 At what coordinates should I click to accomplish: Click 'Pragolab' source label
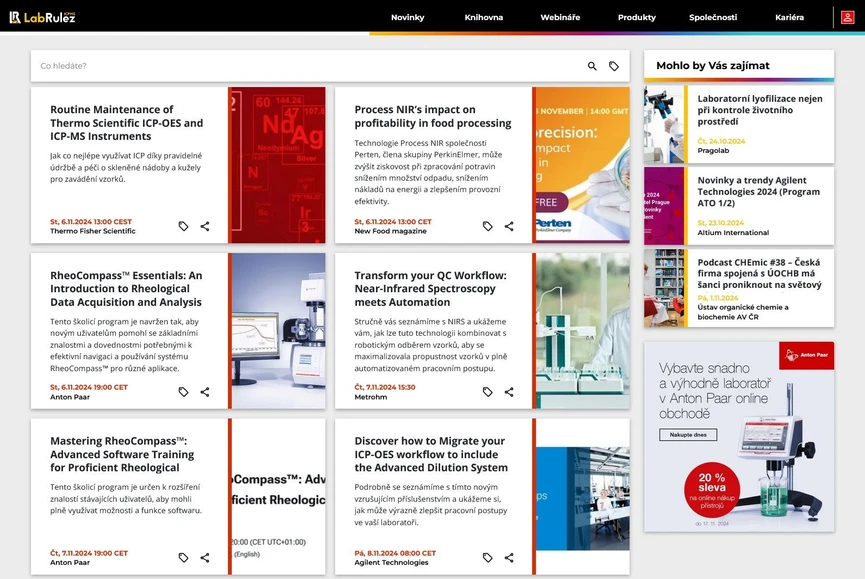click(x=713, y=151)
